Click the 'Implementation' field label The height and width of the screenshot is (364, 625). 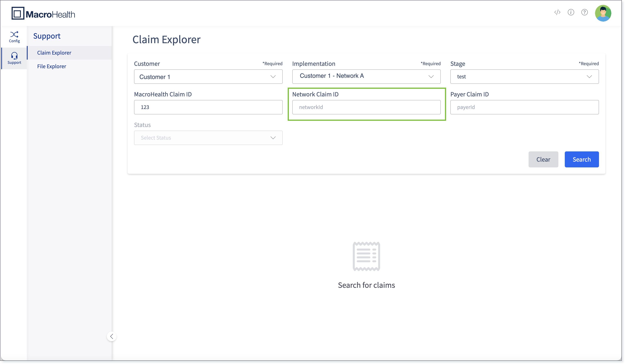(314, 64)
